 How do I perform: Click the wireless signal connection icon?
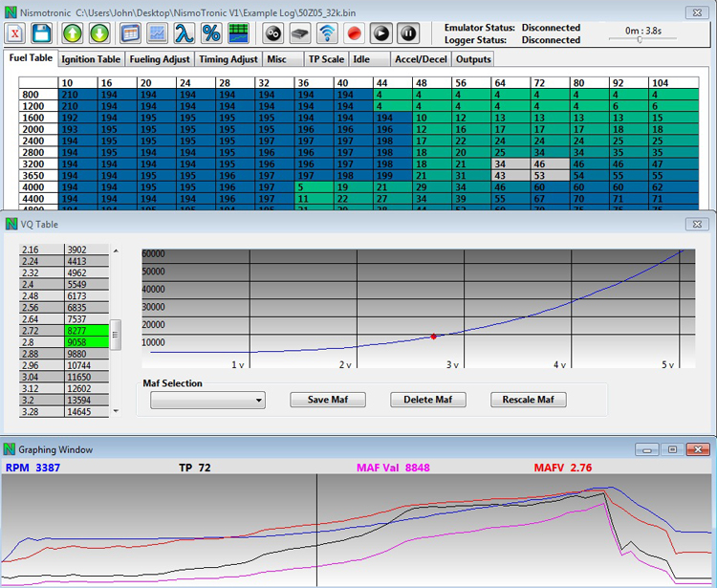click(327, 33)
